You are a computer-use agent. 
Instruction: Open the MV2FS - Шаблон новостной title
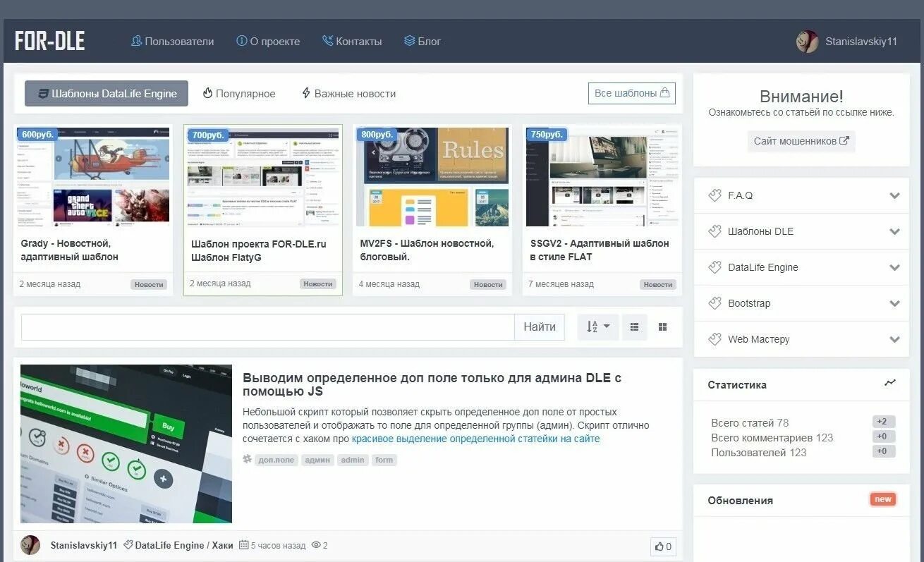pyautogui.click(x=427, y=250)
